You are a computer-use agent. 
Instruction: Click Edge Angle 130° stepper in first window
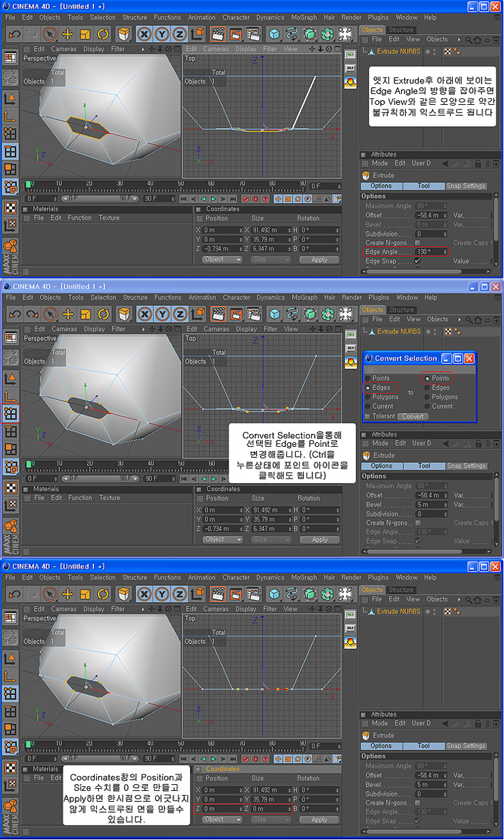[445, 252]
